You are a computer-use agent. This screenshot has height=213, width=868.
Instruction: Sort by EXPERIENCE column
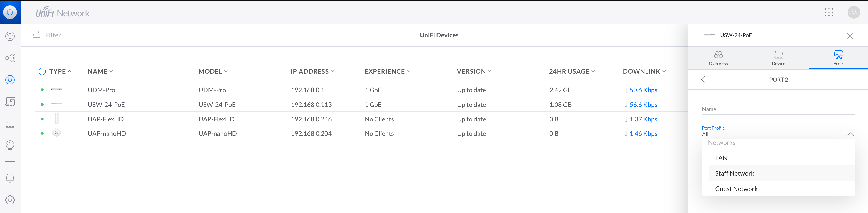[388, 71]
